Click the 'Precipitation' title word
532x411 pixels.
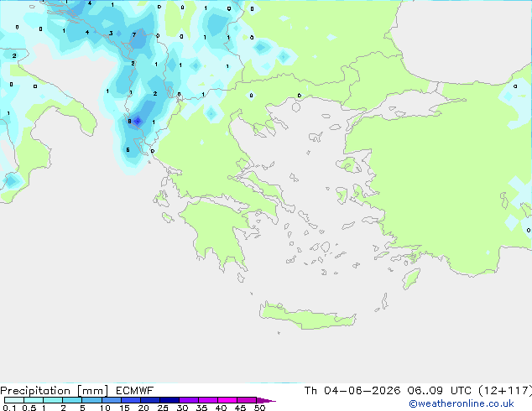click(35, 391)
